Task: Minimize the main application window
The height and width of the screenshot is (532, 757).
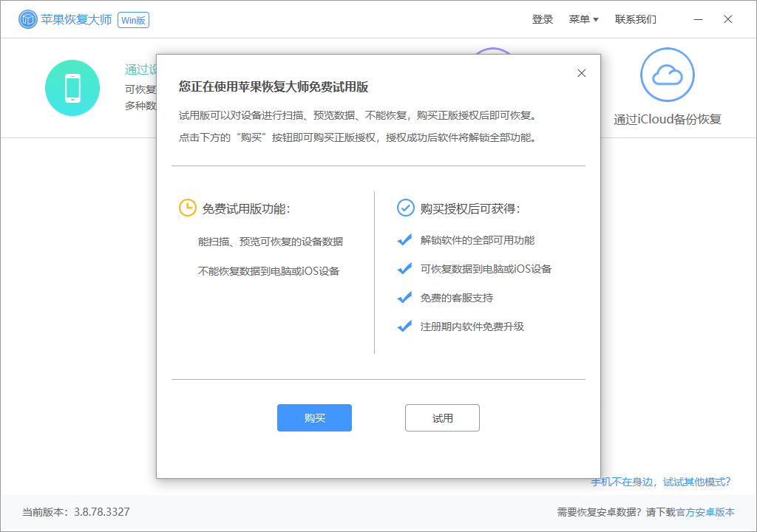Action: click(x=698, y=19)
